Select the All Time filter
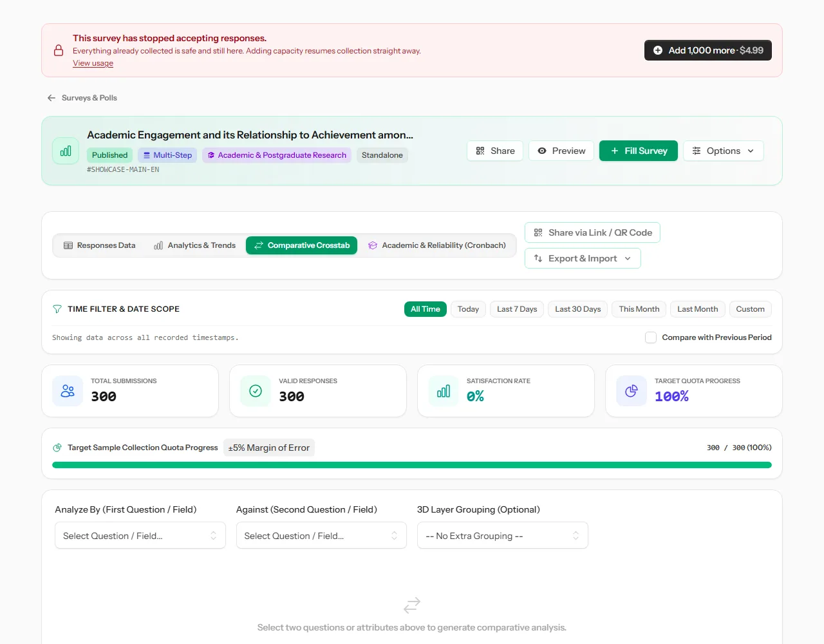 (426, 309)
